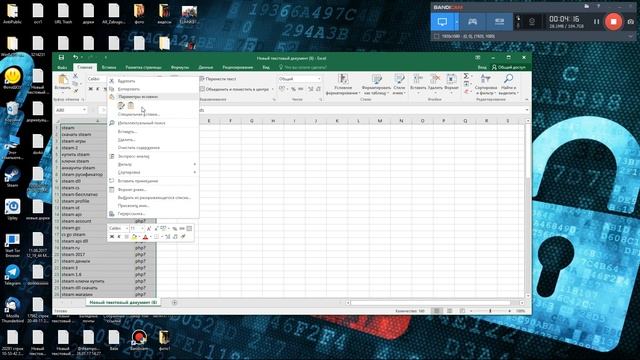Open the Файл tab
The height and width of the screenshot is (360, 640).
pos(62,67)
